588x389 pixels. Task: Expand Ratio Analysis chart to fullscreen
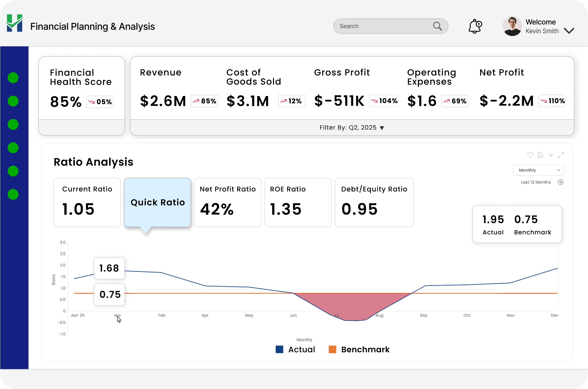click(561, 155)
